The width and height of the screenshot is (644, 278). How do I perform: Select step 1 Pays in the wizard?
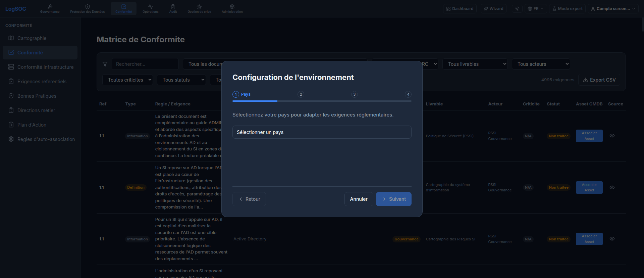pyautogui.click(x=241, y=94)
